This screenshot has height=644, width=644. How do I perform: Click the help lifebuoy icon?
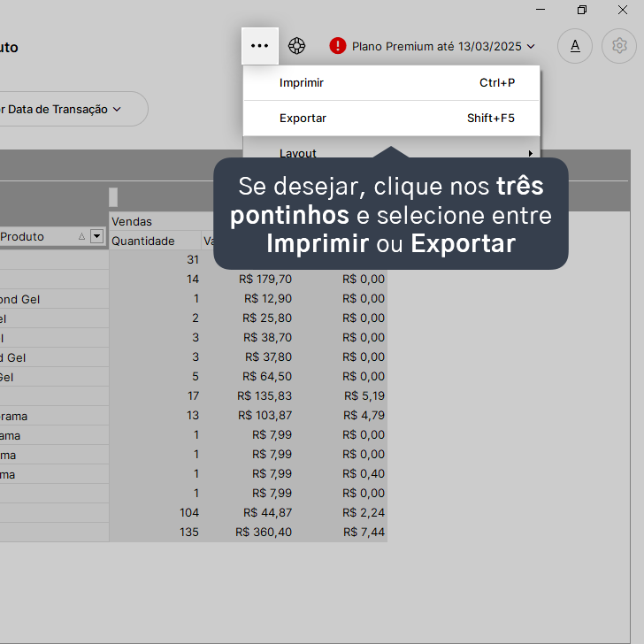coord(296,46)
